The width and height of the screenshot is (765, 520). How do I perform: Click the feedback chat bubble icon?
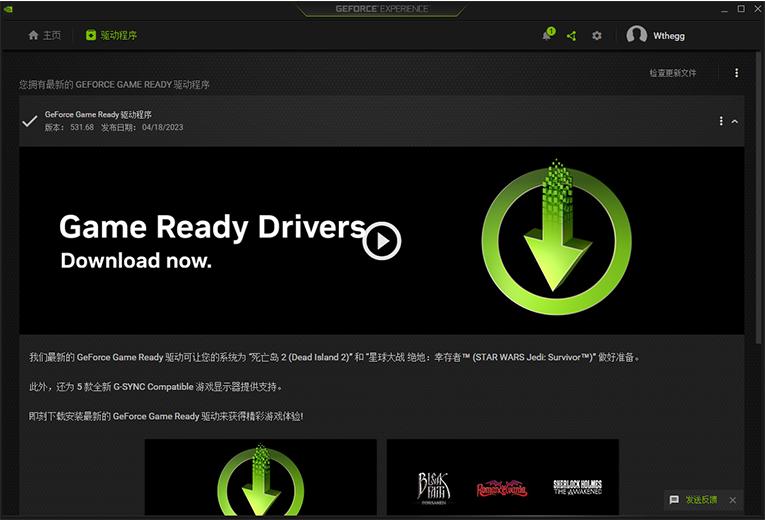pyautogui.click(x=674, y=500)
